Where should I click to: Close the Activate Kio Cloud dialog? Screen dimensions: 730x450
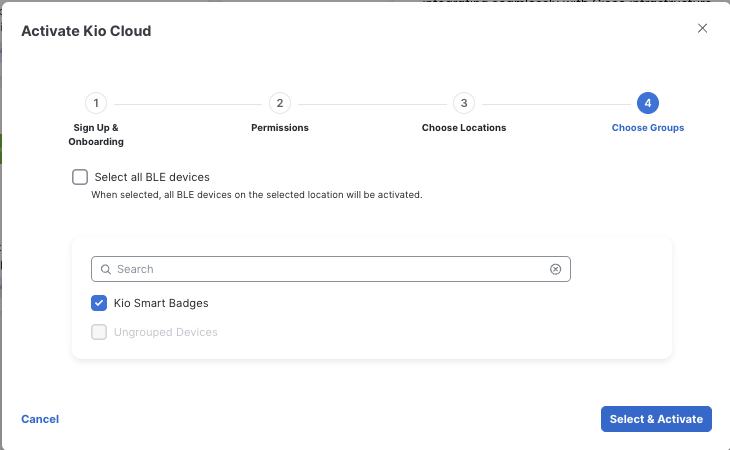coord(702,29)
